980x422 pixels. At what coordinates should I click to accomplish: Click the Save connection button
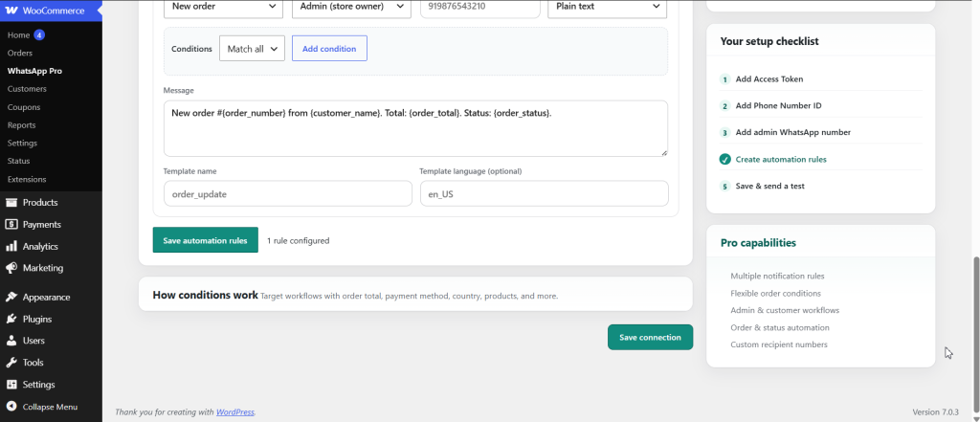click(x=650, y=337)
